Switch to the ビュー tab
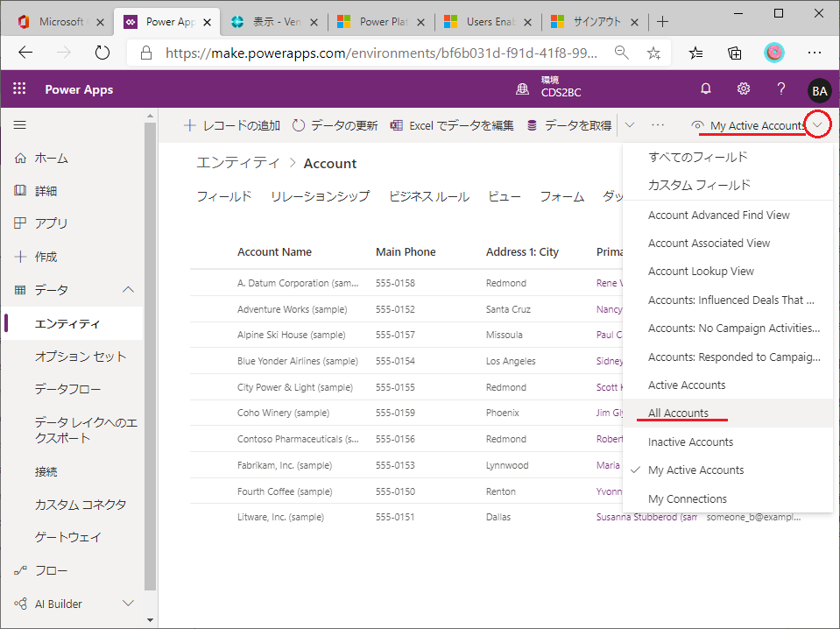This screenshot has height=629, width=840. coord(505,196)
